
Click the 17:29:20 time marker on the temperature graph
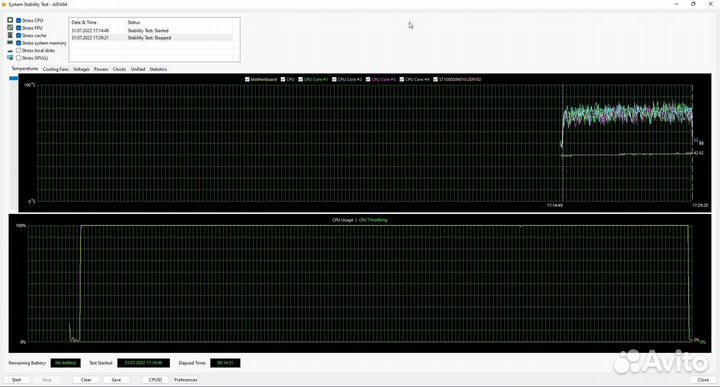(700, 205)
